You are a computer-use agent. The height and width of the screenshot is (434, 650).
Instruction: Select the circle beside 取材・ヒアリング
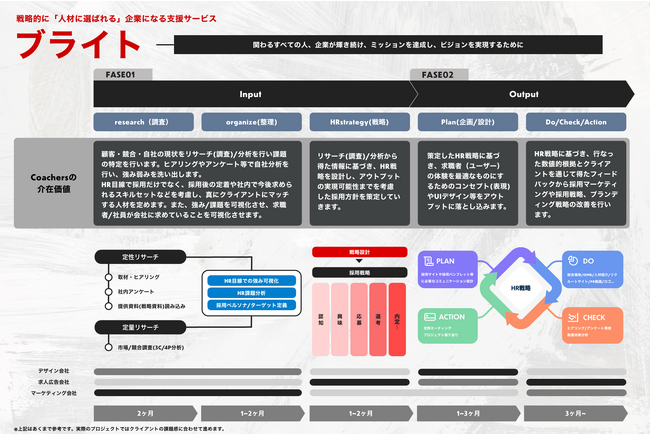109,277
